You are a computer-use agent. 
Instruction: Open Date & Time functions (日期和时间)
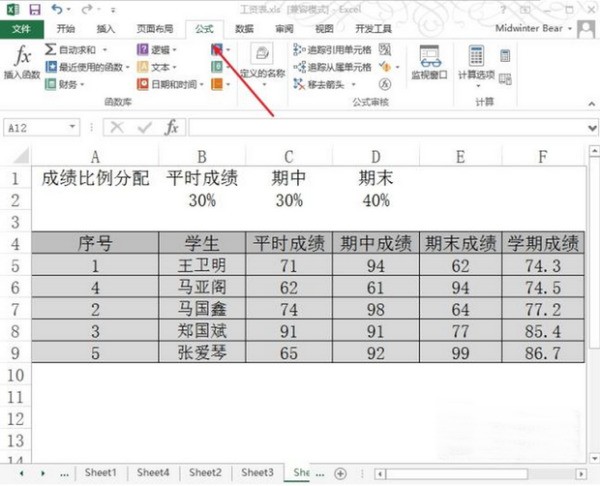tap(170, 84)
